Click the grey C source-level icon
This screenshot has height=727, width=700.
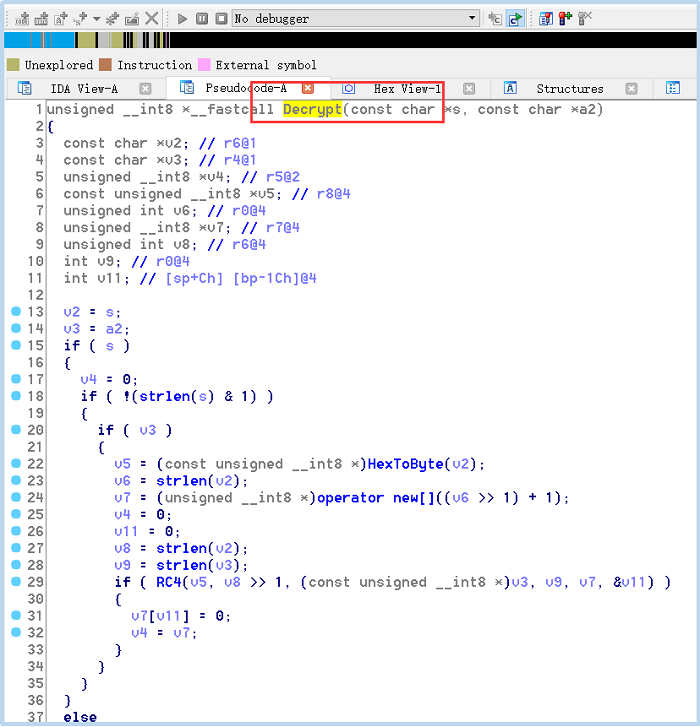495,19
